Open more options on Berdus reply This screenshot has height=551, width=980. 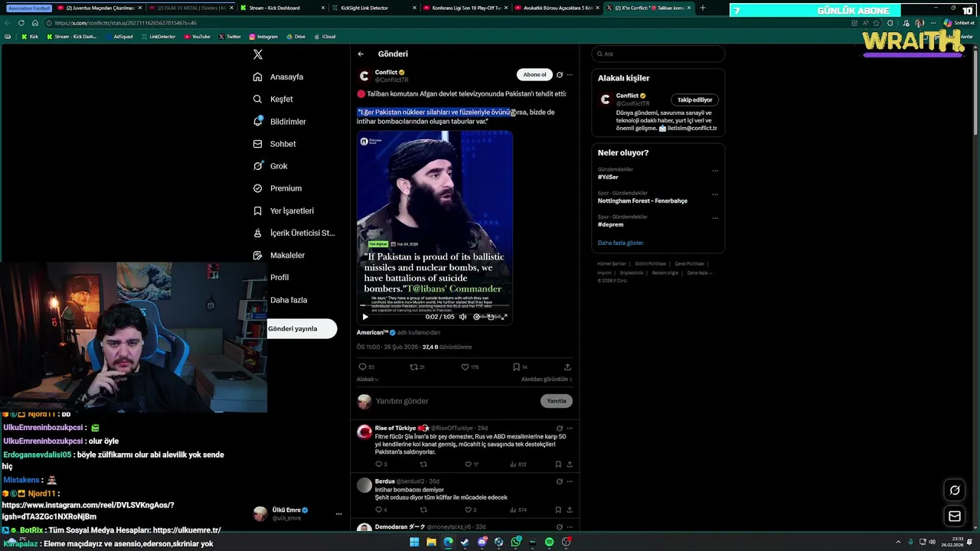click(x=570, y=482)
